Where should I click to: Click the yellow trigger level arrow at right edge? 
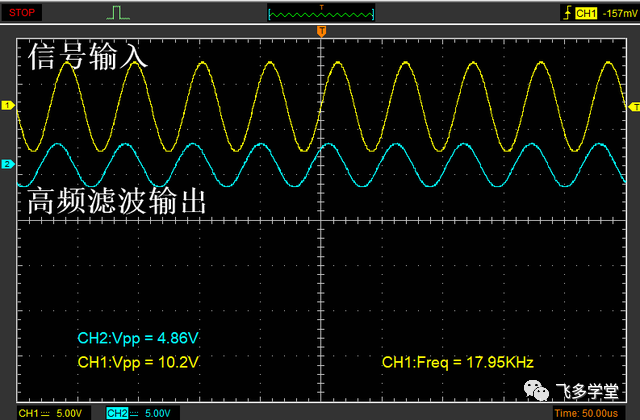pos(634,107)
